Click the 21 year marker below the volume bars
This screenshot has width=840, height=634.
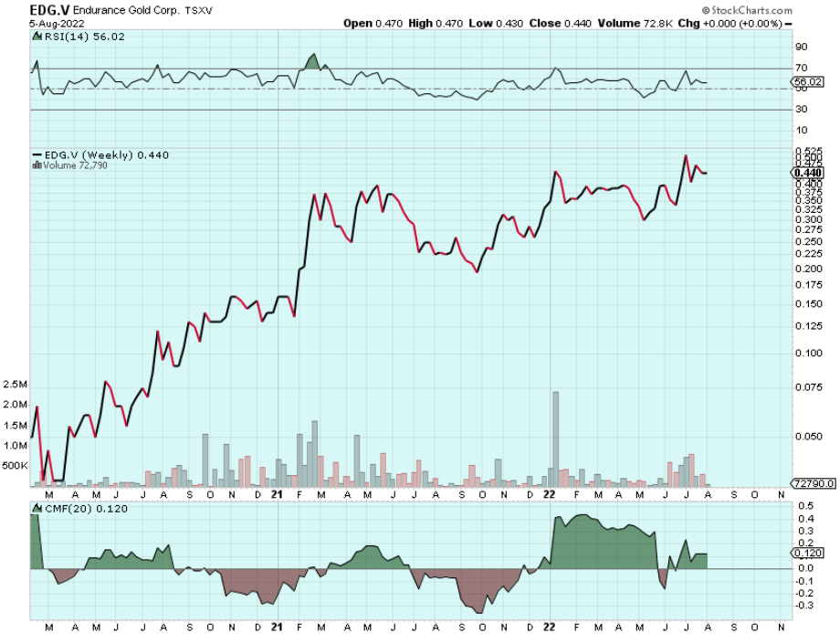point(277,494)
